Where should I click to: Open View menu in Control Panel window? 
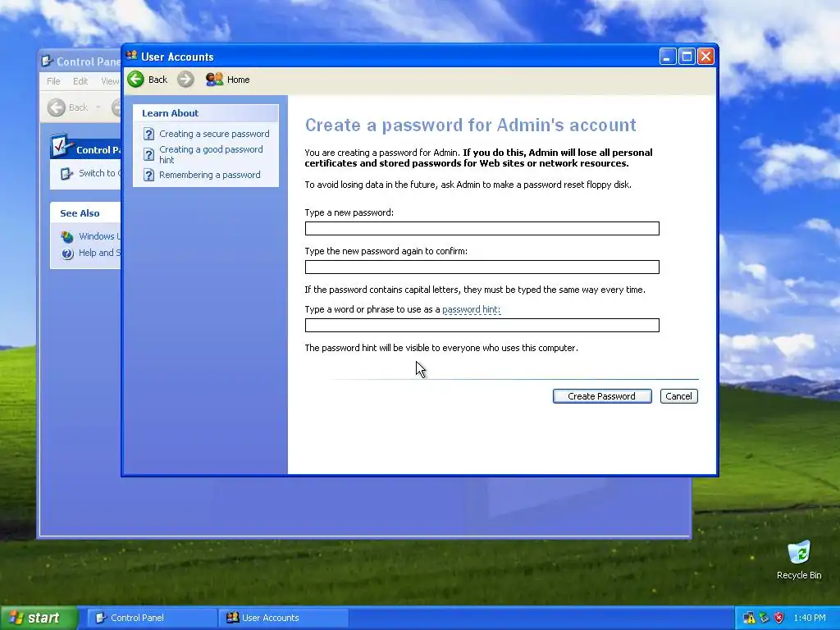pos(111,81)
